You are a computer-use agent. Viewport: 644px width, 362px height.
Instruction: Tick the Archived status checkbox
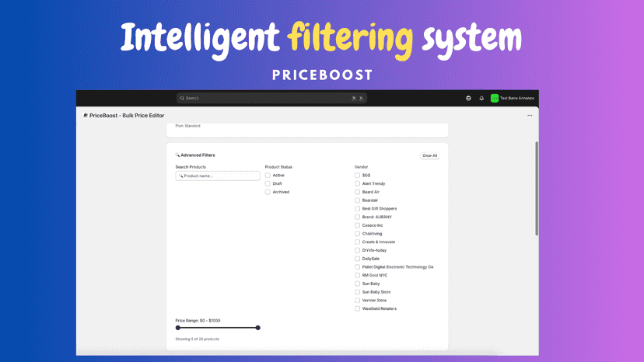coord(268,192)
